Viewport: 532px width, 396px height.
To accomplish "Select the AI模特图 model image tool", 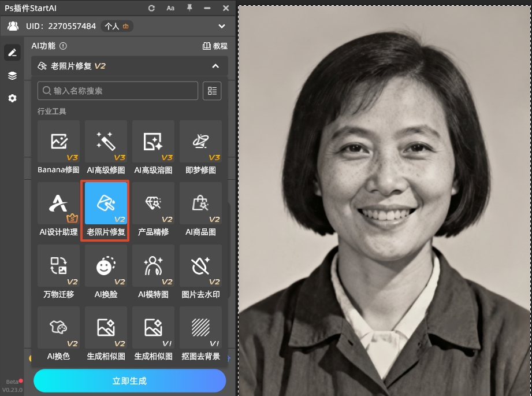I will (x=153, y=266).
